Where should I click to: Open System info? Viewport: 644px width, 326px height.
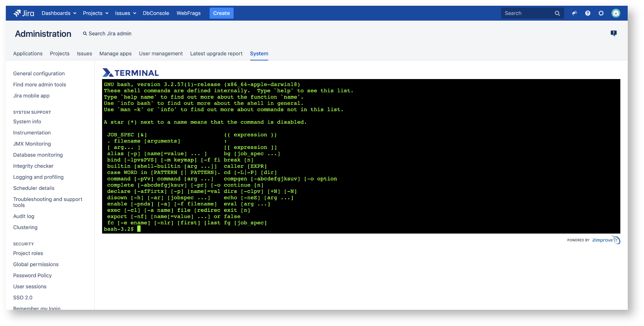(x=27, y=122)
